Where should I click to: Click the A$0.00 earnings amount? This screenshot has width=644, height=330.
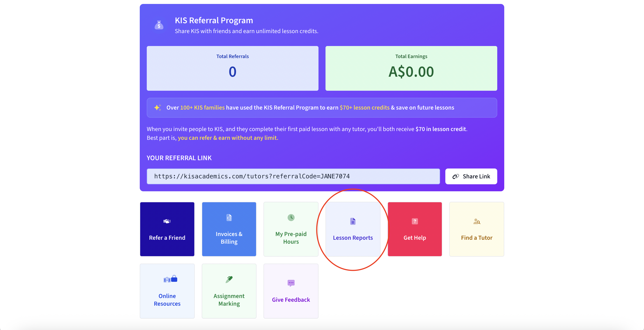point(411,72)
